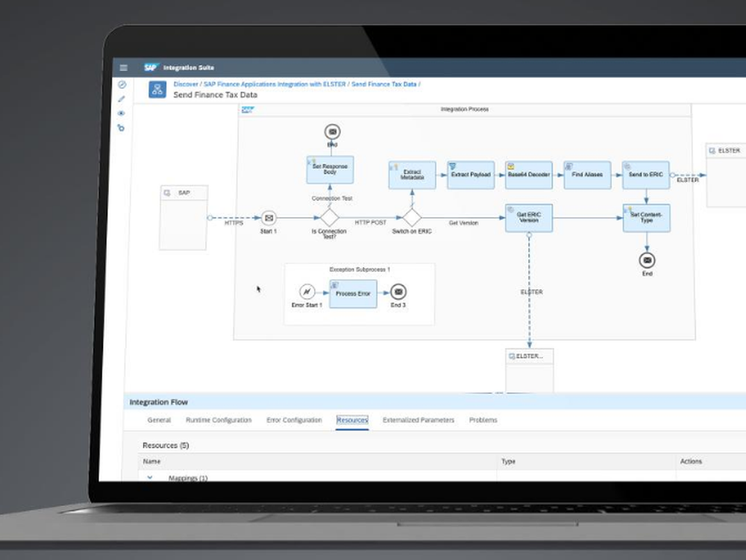Open the Discover compass sidebar icon
This screenshot has height=560, width=746.
point(122,84)
